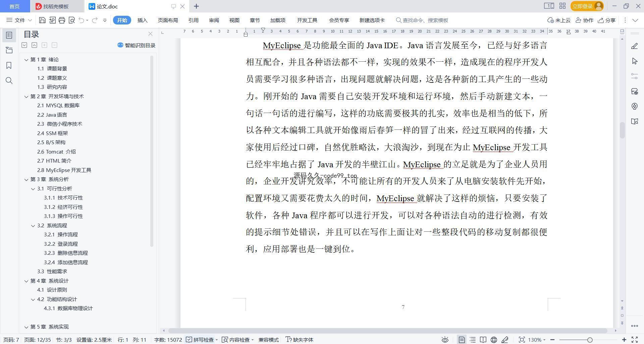Click the horizontal document scrollbar
The width and height of the screenshot is (644, 344).
click(388, 331)
